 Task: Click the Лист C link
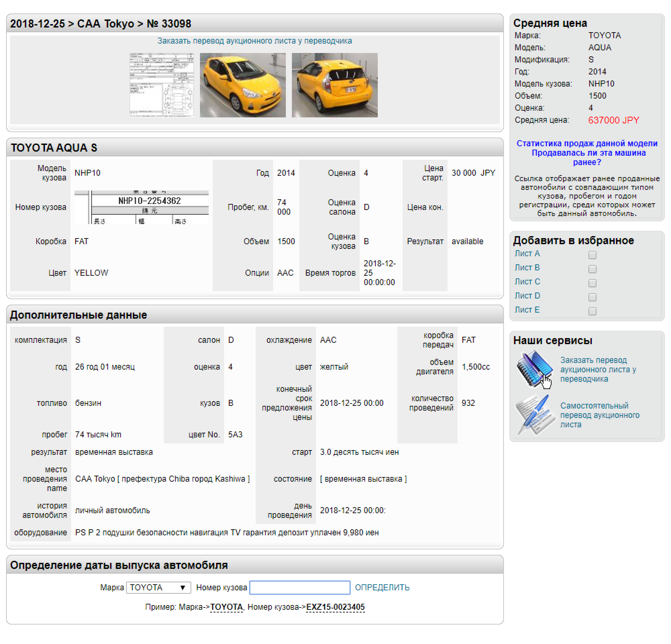click(527, 281)
